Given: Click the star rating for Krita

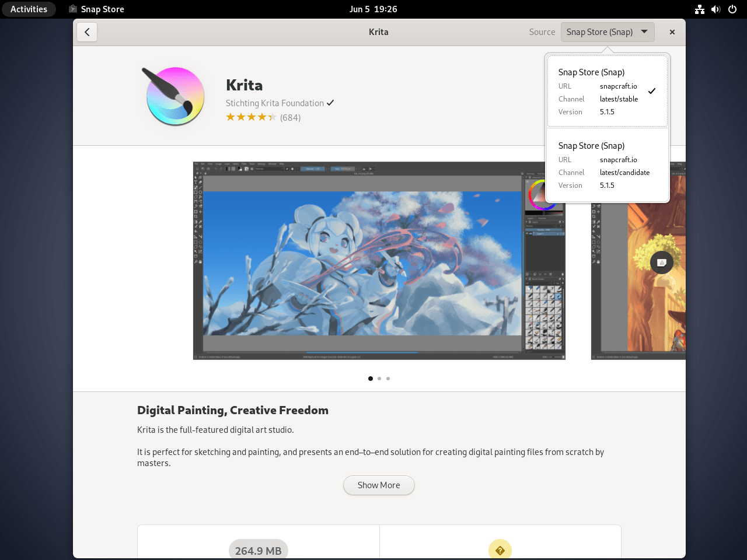Looking at the screenshot, I should pos(252,117).
